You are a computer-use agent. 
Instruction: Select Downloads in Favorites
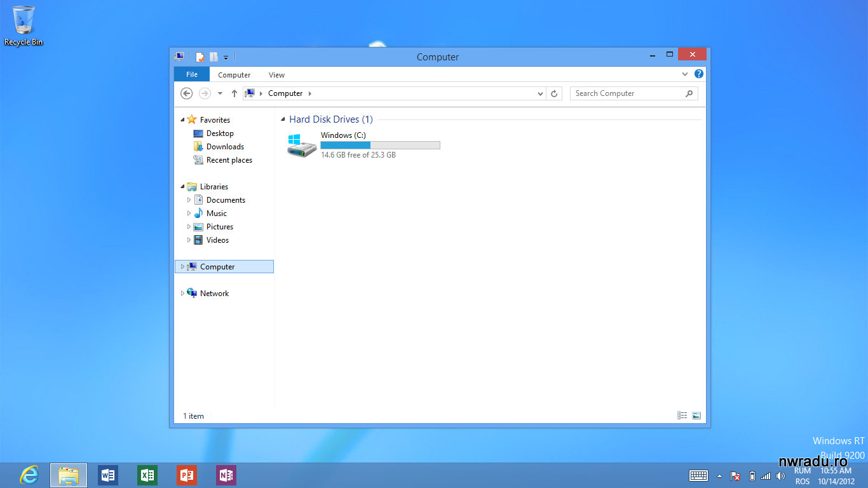225,147
